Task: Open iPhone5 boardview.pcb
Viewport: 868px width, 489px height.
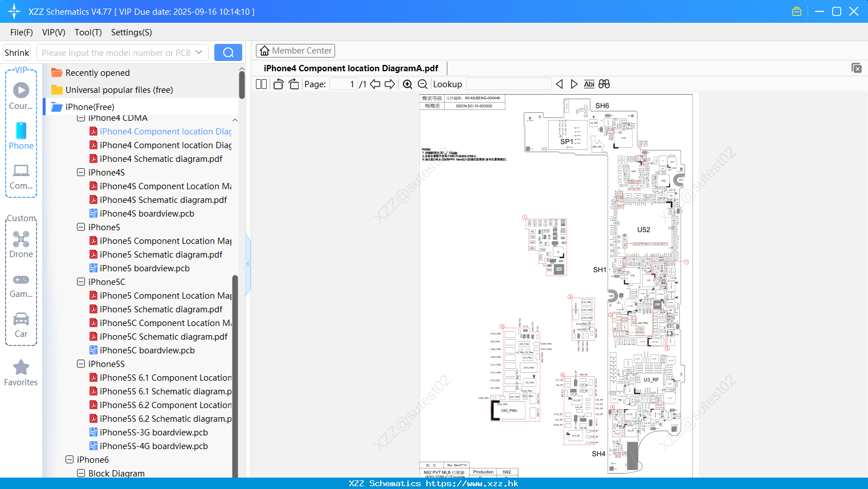Action: 139,268
